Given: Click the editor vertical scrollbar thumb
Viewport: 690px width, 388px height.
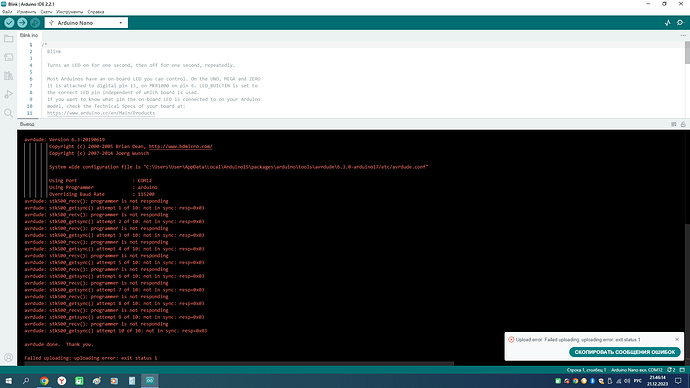Looking at the screenshot, I should pos(687,52).
